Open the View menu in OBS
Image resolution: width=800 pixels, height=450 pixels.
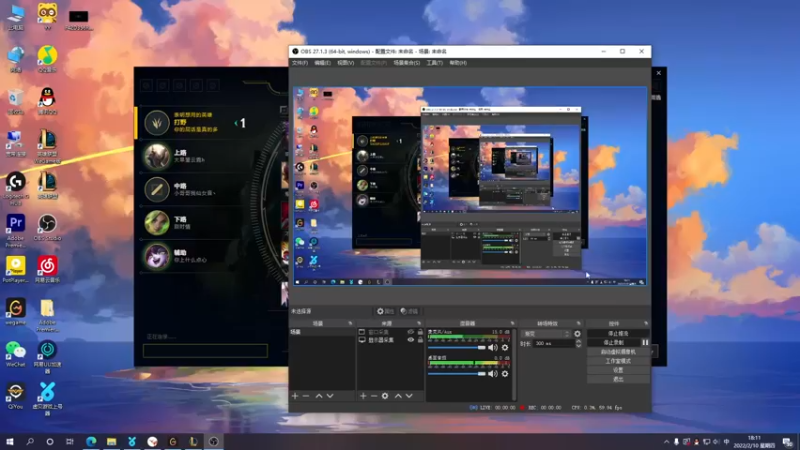pyautogui.click(x=345, y=63)
